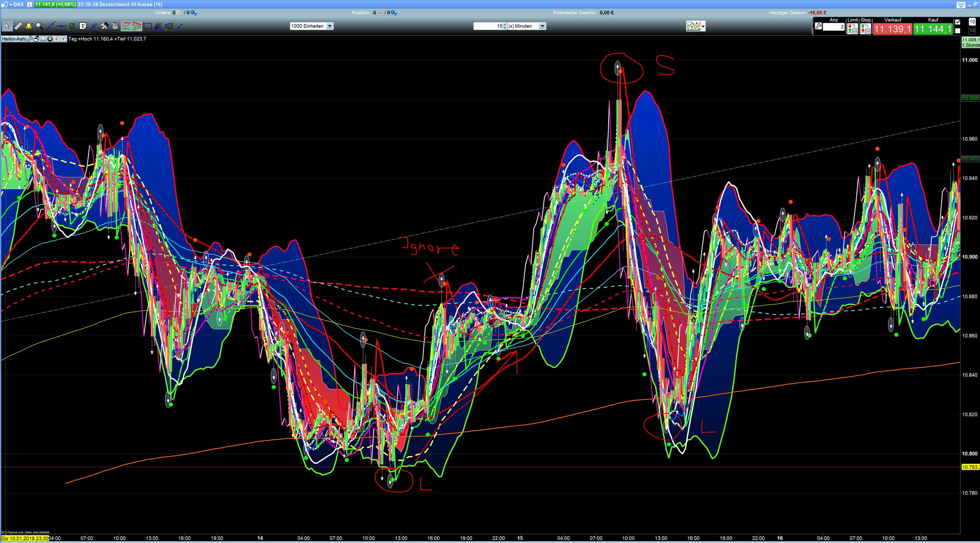
Task: Select the horizontal line drawing tool
Action: 61,26
